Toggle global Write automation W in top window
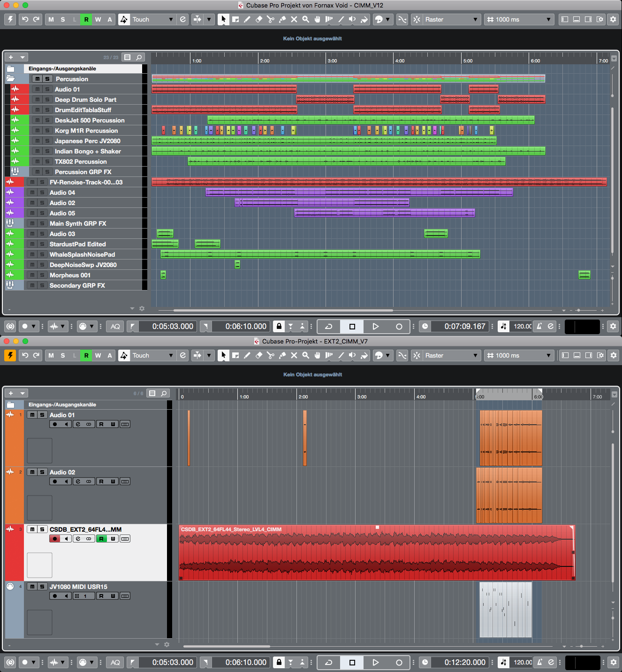 (x=98, y=19)
